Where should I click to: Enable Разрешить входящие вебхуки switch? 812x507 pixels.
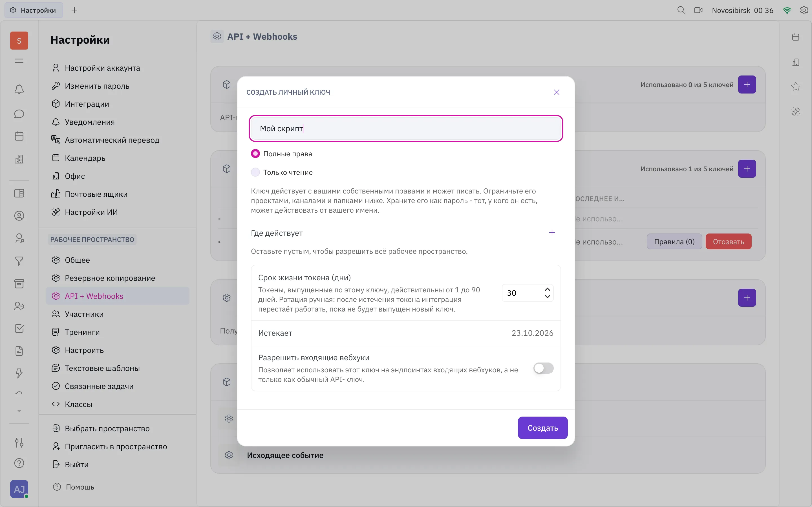click(x=543, y=368)
